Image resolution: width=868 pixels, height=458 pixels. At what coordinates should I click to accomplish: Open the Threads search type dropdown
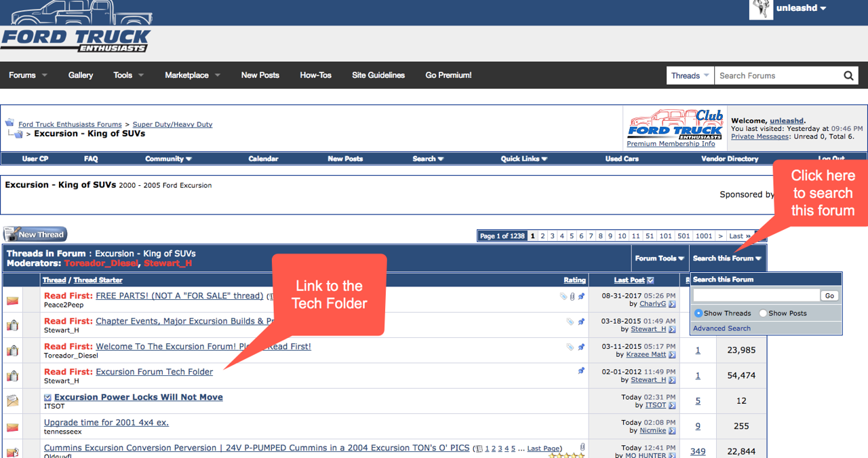coord(690,76)
